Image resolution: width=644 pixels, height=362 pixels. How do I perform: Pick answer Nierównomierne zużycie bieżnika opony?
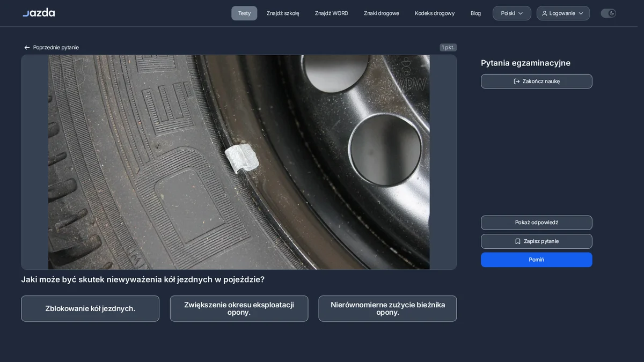387,308
